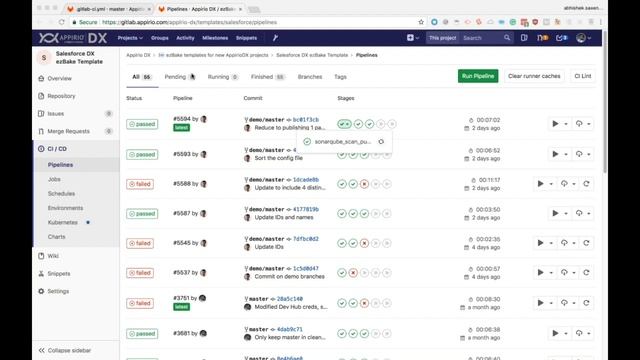
Task: Click failed third stage of pipeline #3751
Action: coord(364,303)
